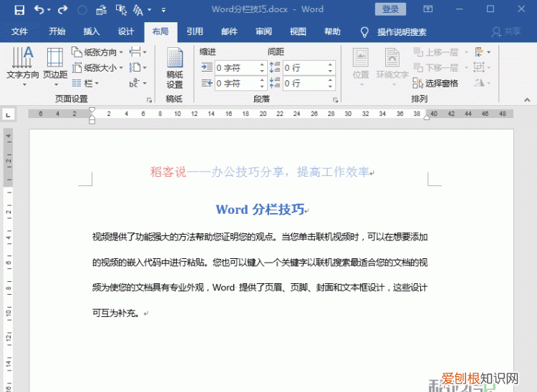Click the 下移一层 send backward button
537x392 pixels.
pos(435,67)
